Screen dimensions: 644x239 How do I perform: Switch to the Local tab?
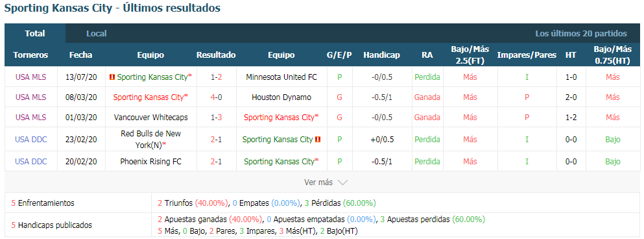[97, 34]
